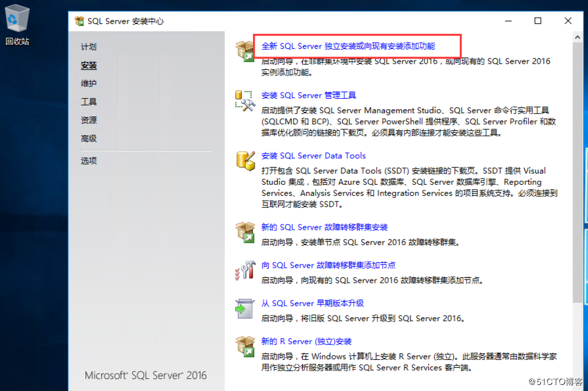
Task: Open the 工具 section in the sidebar
Action: click(x=89, y=101)
